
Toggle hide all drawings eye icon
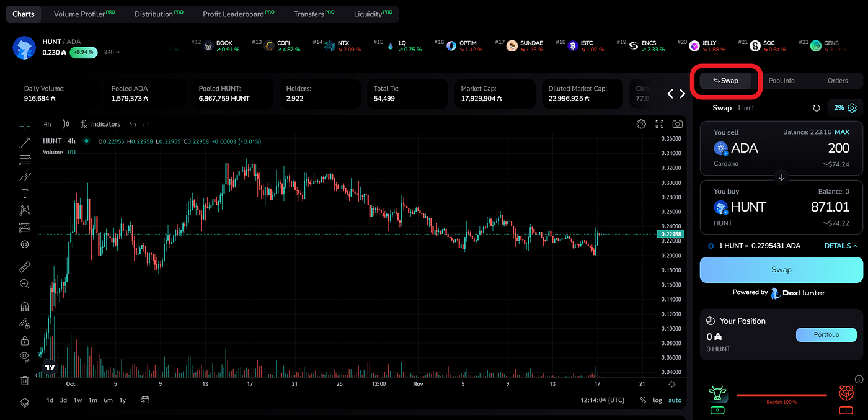tap(25, 356)
